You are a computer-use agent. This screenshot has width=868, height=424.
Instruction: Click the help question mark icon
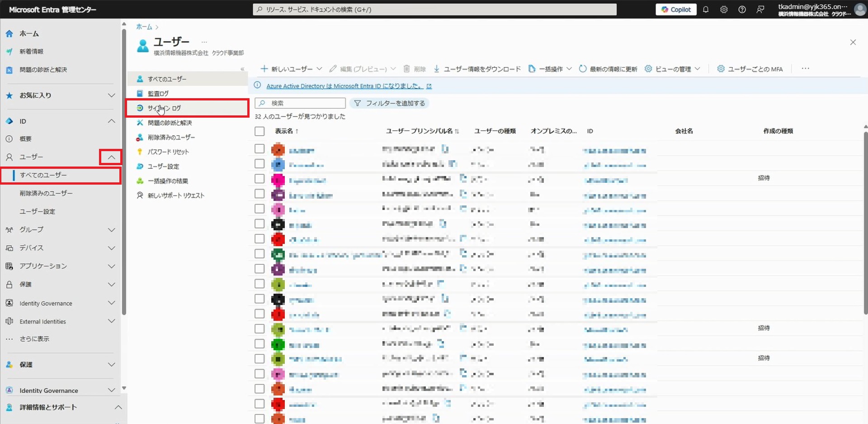[x=742, y=10]
